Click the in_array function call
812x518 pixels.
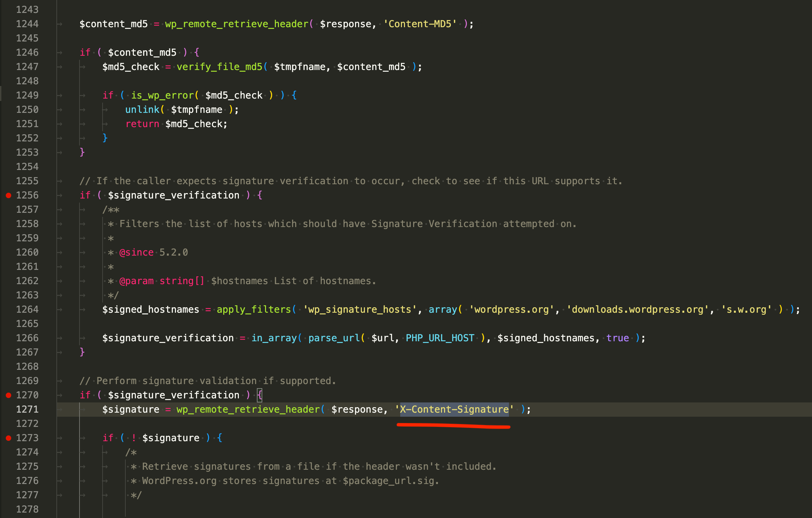click(x=274, y=338)
